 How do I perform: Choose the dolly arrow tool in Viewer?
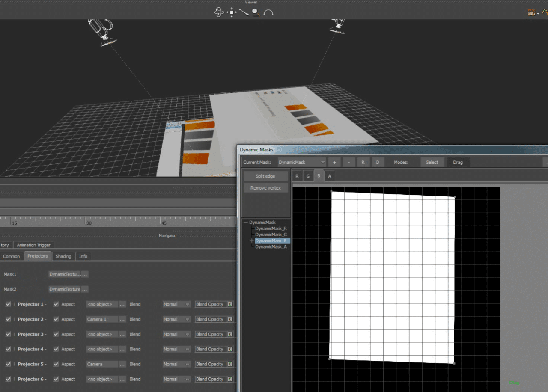(x=244, y=12)
